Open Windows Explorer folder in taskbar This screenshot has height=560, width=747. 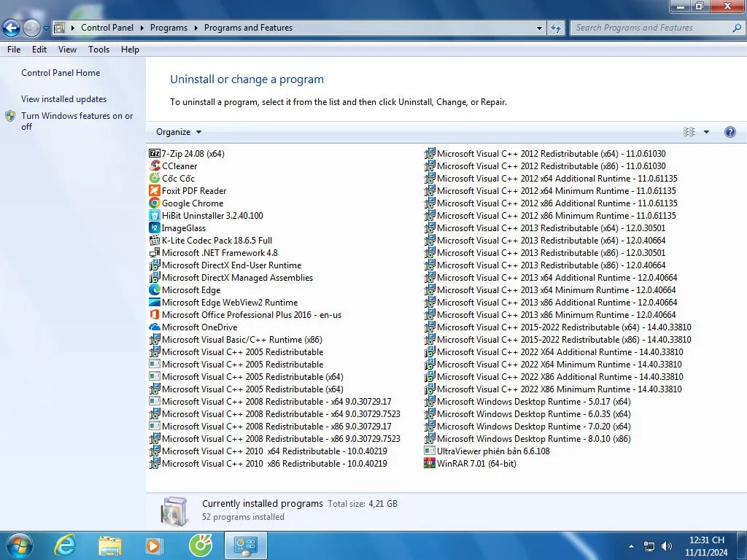110,545
